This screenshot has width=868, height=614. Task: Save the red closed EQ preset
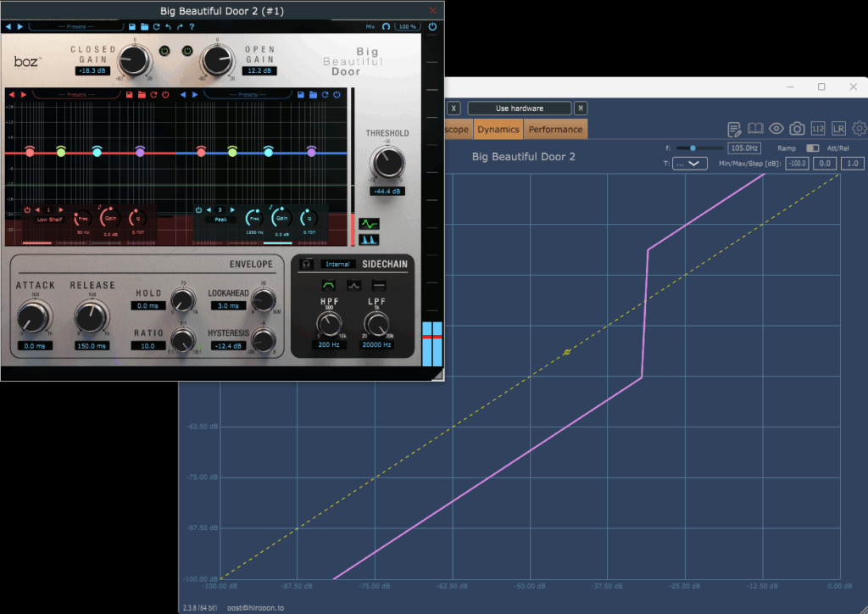click(130, 95)
